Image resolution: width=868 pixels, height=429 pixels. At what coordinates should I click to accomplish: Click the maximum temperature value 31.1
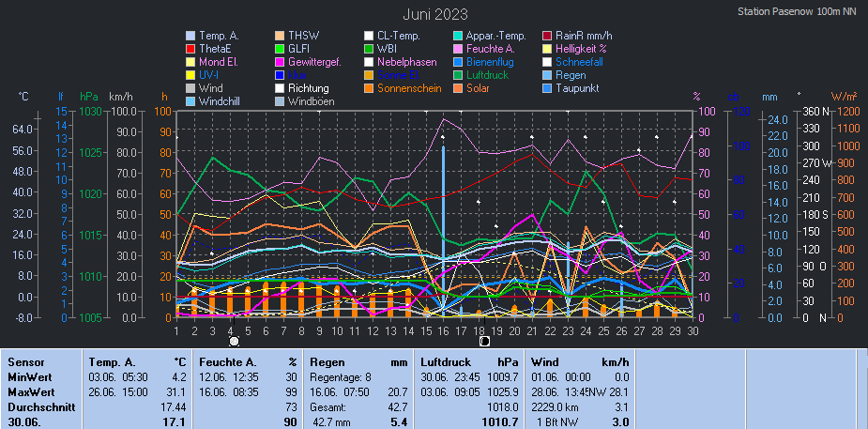176,392
